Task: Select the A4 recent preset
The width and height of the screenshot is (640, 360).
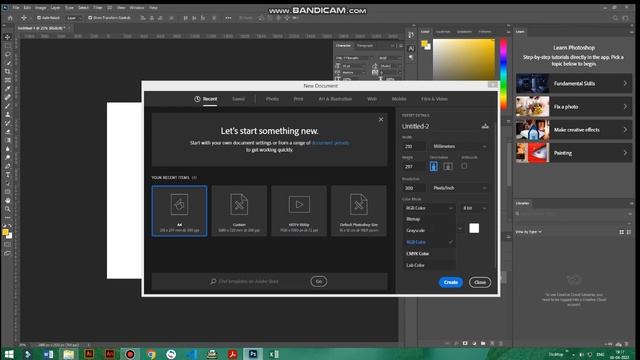Action: point(179,211)
